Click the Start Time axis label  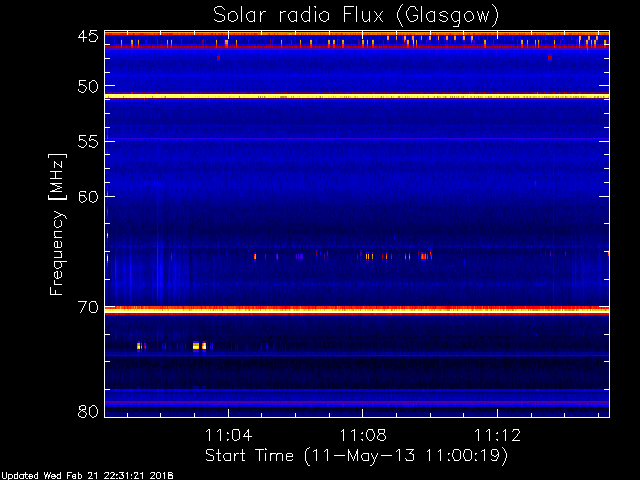[356, 456]
